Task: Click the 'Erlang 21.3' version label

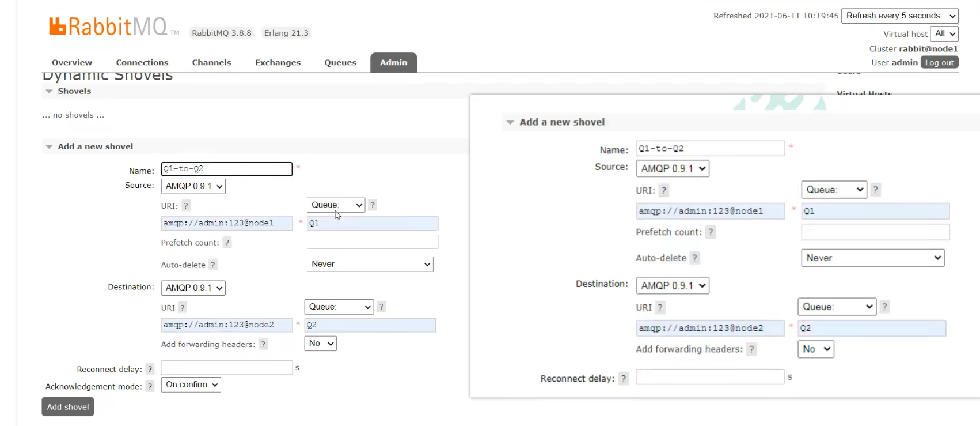Action: click(x=286, y=33)
